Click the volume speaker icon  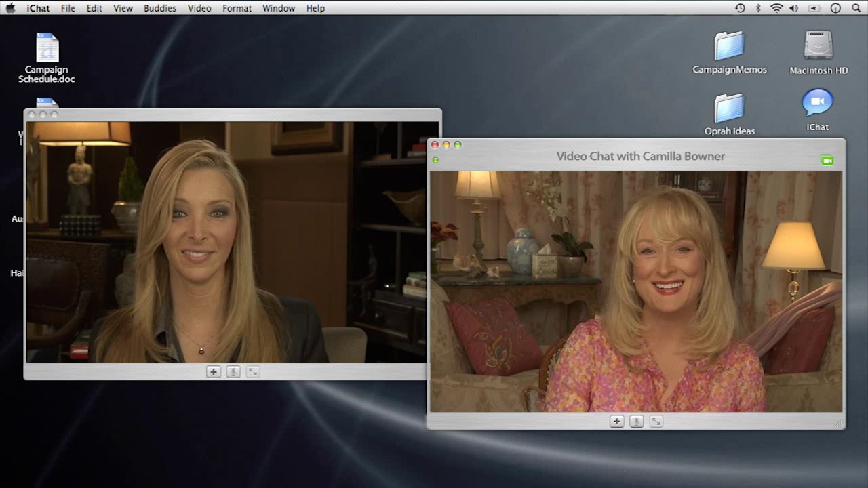pyautogui.click(x=794, y=8)
